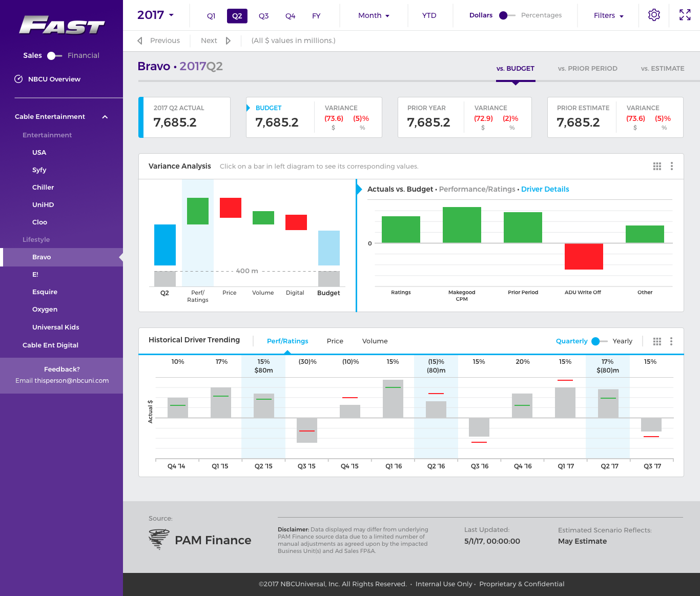The height and width of the screenshot is (596, 700).
Task: Open Historical Driver Trending more options menu
Action: pyautogui.click(x=671, y=341)
